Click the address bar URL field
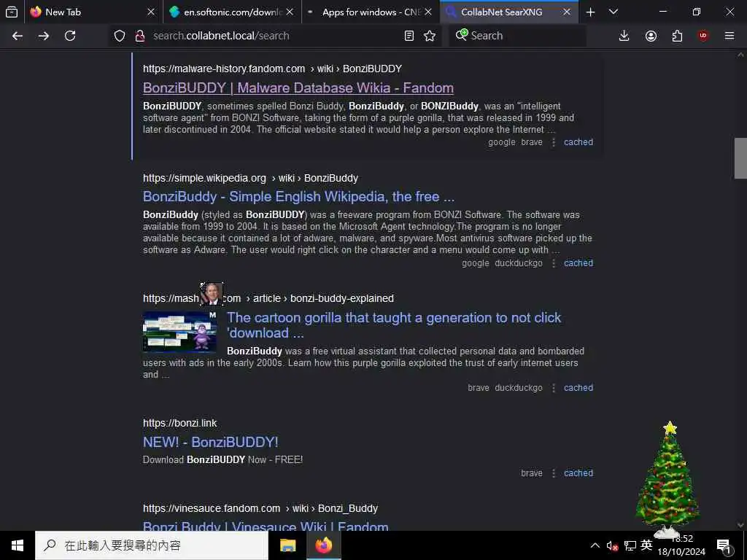Viewport: 747px width, 560px height. (274, 36)
